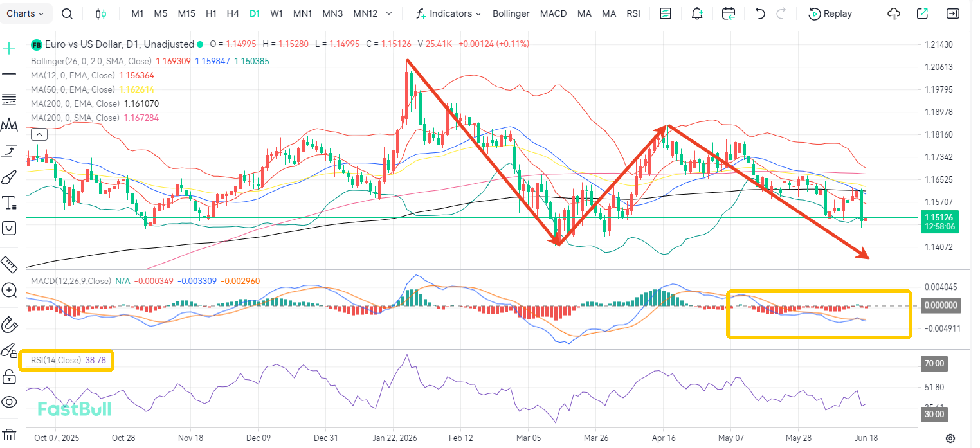The height and width of the screenshot is (448, 980).
Task: Select the D1 daily timeframe
Action: click(x=255, y=13)
